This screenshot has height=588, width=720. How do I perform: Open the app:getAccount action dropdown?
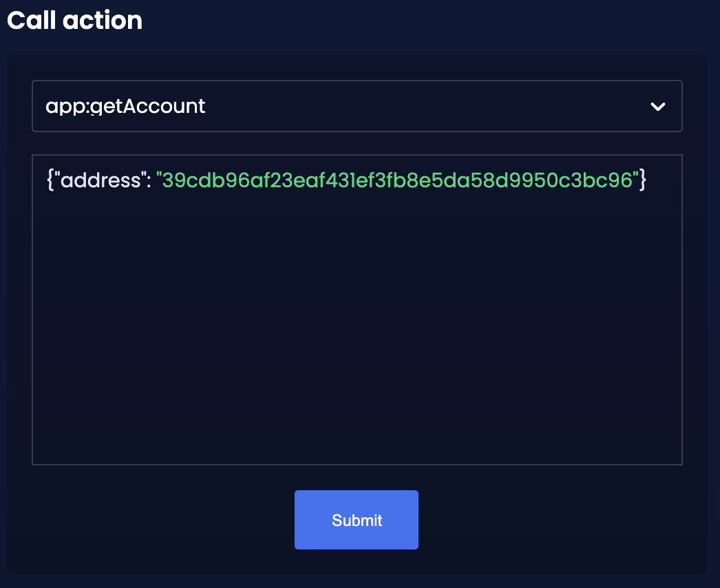(357, 106)
